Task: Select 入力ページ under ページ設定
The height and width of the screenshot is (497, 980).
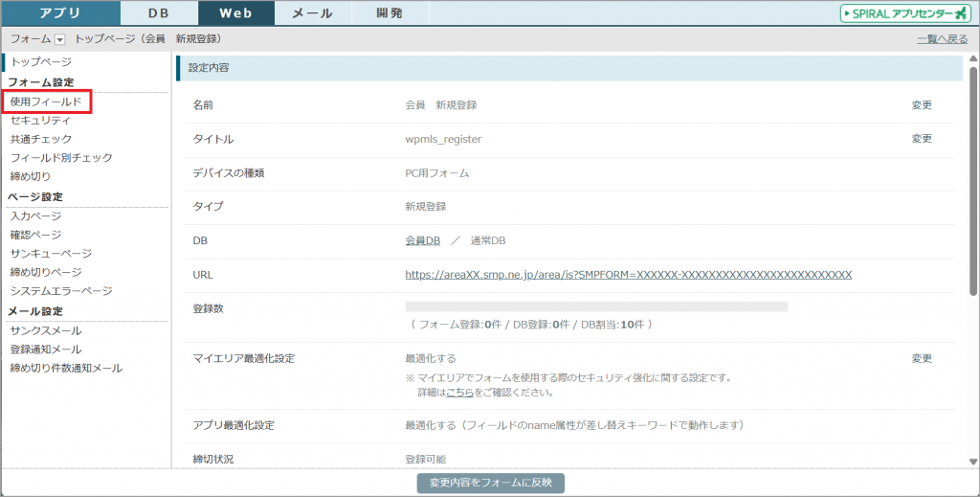Action: (x=35, y=216)
